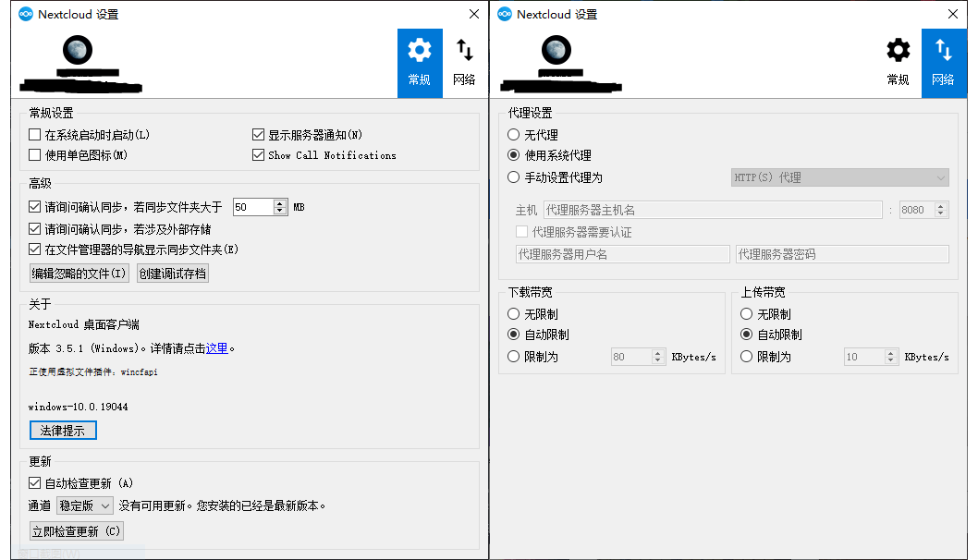Click the Nextcloud logo in the right window's title bar
Viewport: 978px width, 560px height.
coord(505,14)
